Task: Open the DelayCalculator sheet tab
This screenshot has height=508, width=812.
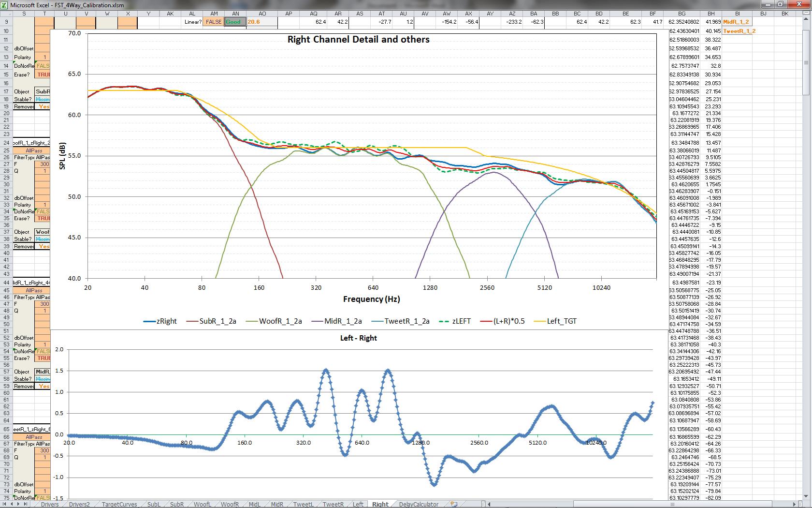Action: click(x=418, y=504)
